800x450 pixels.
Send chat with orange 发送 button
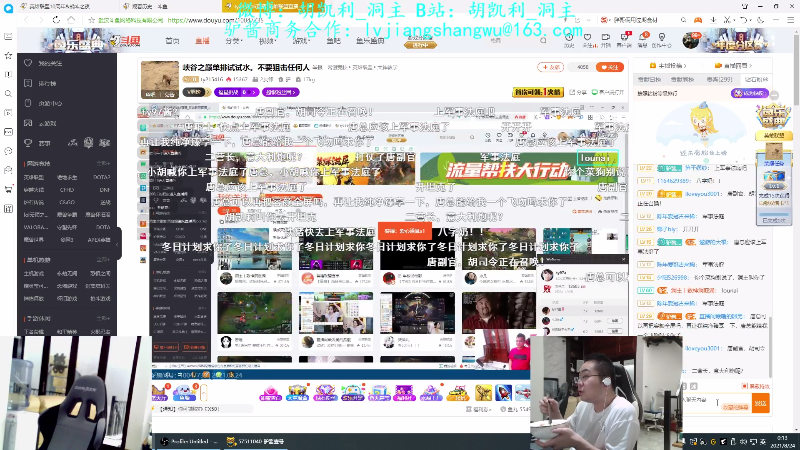click(x=760, y=403)
